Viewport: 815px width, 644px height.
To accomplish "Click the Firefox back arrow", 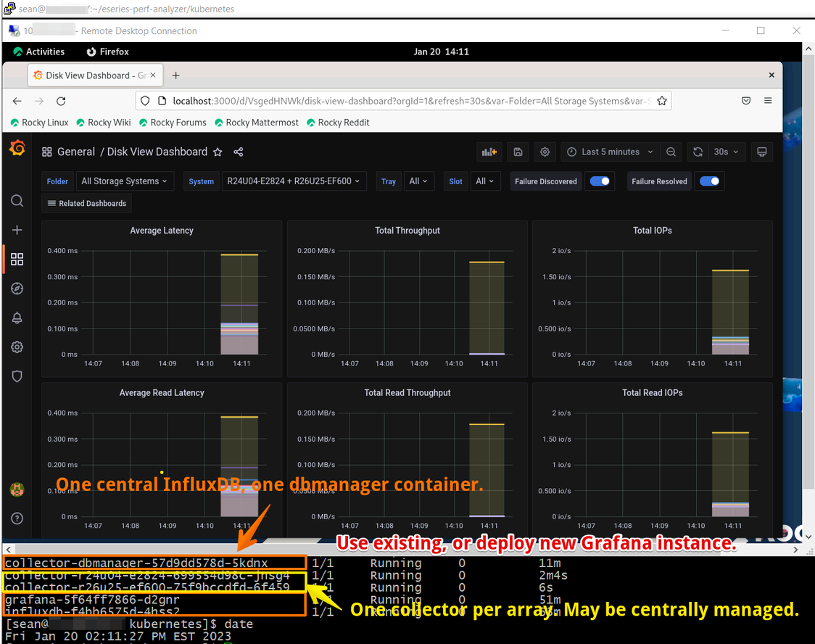I will pyautogui.click(x=17, y=101).
